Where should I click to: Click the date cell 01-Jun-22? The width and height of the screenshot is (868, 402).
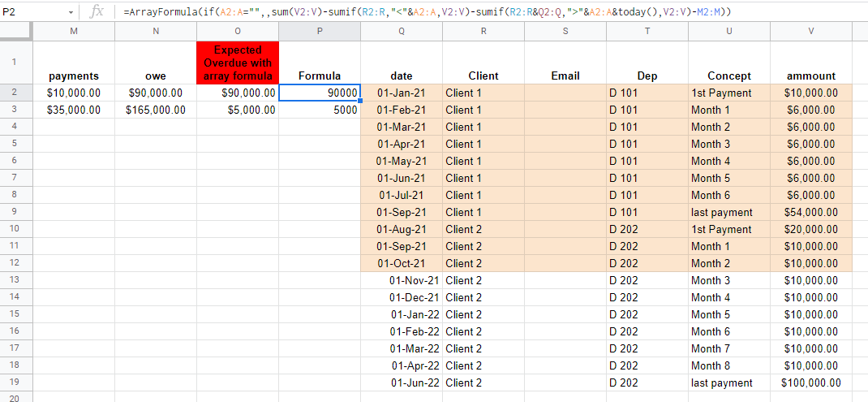point(402,383)
